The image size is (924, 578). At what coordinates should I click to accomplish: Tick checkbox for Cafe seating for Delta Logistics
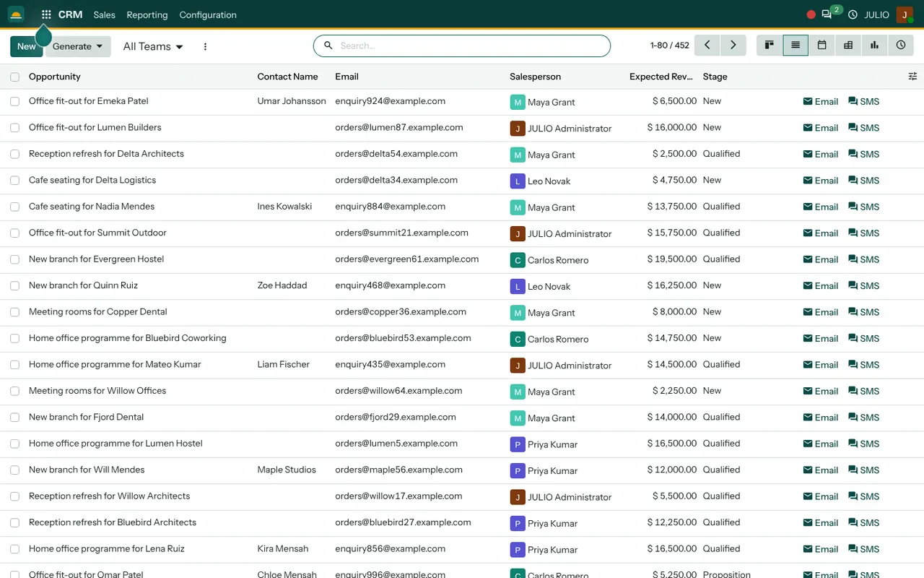coord(15,181)
